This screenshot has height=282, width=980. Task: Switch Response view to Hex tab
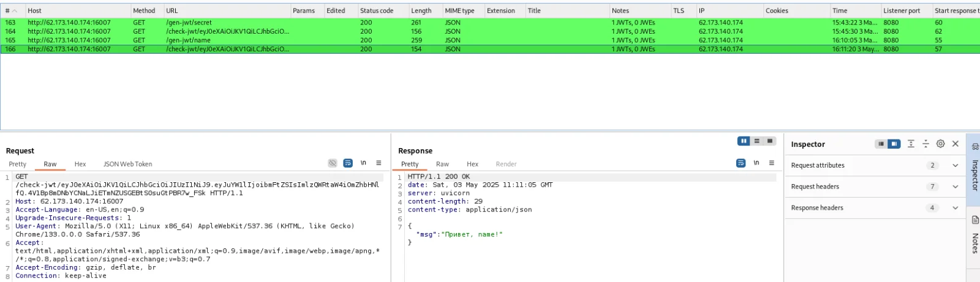472,164
